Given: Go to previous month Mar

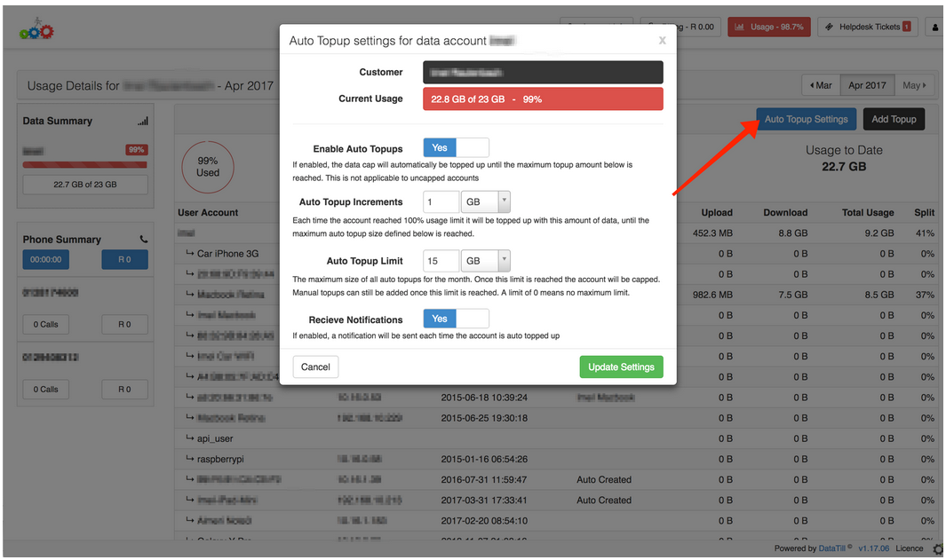Looking at the screenshot, I should [821, 85].
